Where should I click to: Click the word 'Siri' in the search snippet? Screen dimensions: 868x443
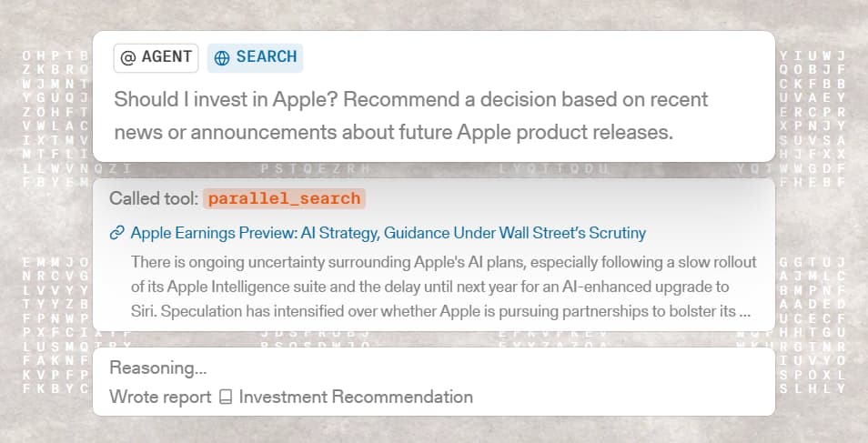point(143,311)
